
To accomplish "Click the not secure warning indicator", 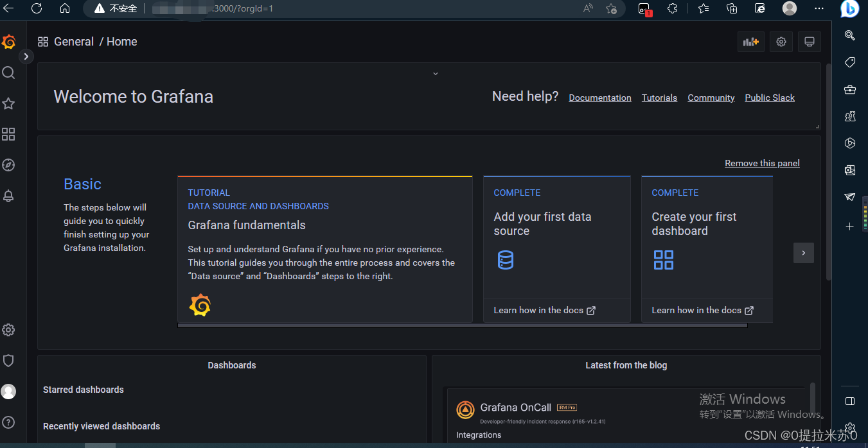I will [x=116, y=8].
